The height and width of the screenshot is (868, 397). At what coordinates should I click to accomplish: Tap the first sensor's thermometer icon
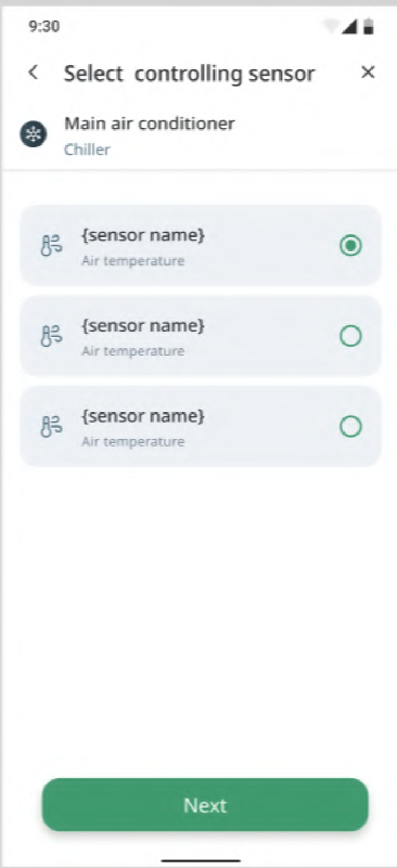point(51,245)
